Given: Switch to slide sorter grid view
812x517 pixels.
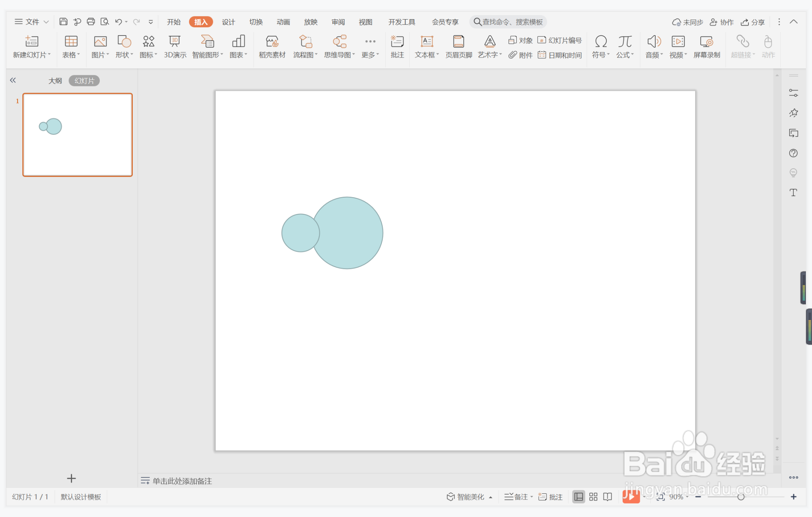Looking at the screenshot, I should pos(593,497).
